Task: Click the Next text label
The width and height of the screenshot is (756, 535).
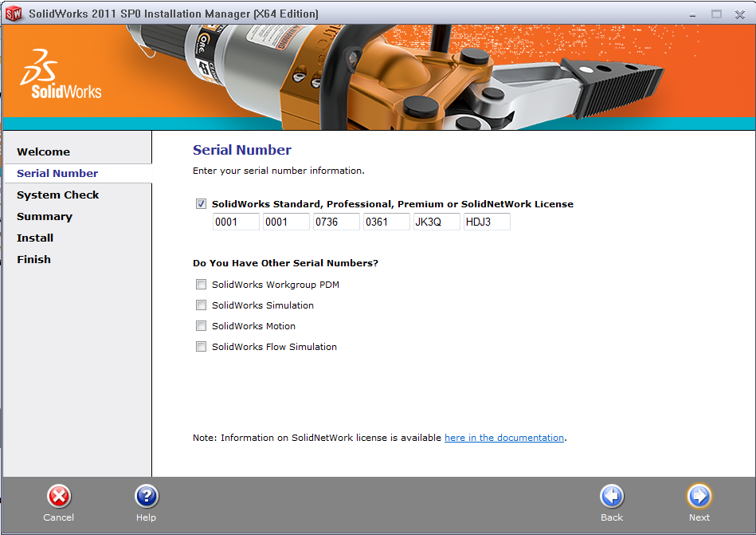Action: point(699,517)
